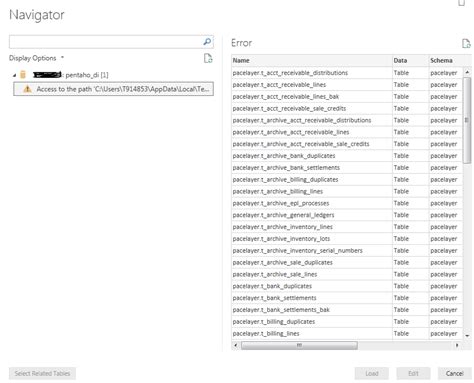The width and height of the screenshot is (474, 383).
Task: Click the Data column header
Action: pyautogui.click(x=410, y=60)
